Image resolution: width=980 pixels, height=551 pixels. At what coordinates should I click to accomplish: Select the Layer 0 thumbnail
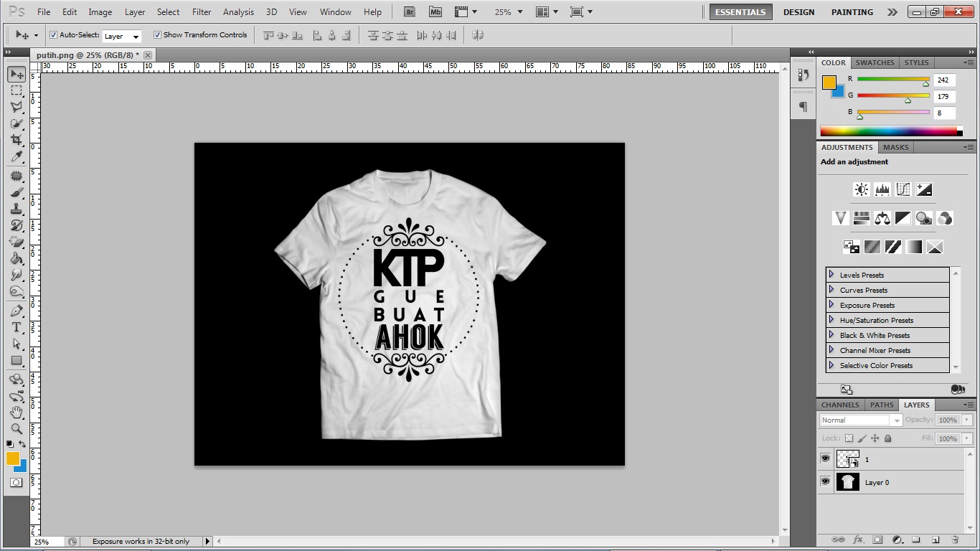[x=847, y=481]
